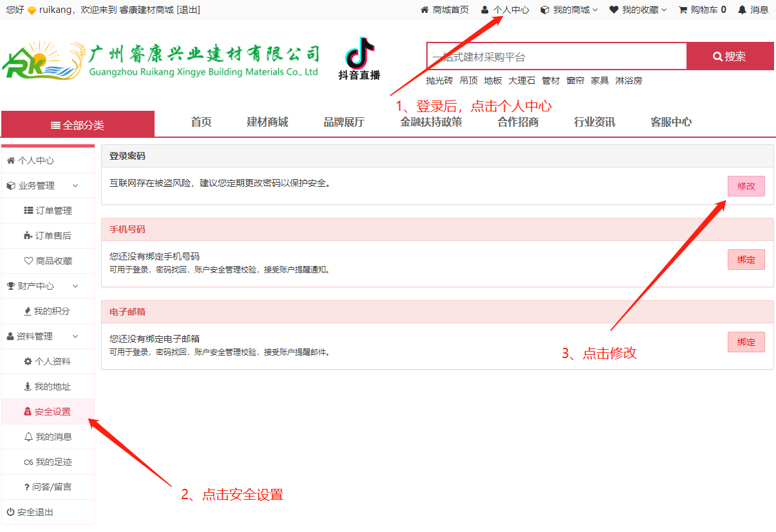Viewport: 776px width, 532px height.
Task: Click the 抛光砖 hot keyword
Action: tap(439, 81)
